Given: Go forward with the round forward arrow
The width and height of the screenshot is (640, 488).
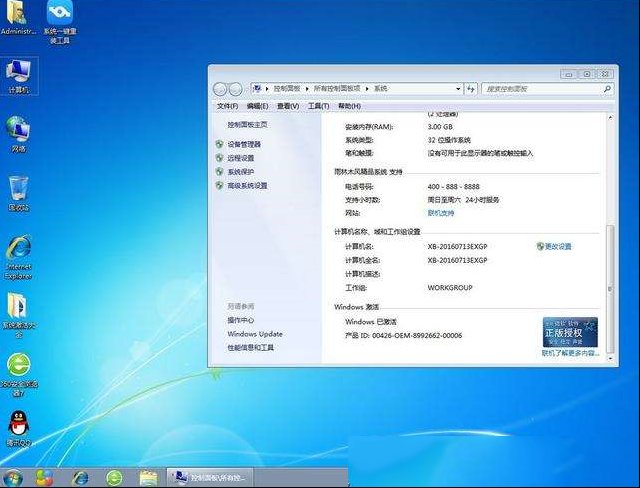Looking at the screenshot, I should tap(236, 89).
